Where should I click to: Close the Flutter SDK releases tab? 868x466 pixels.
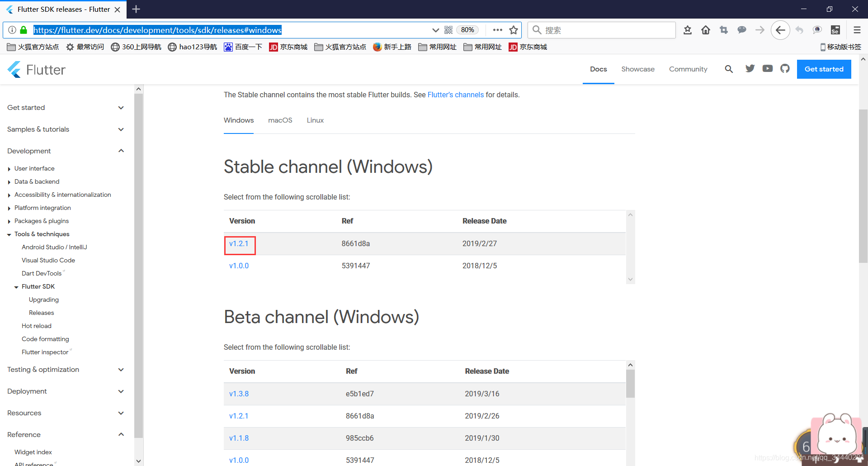(117, 10)
